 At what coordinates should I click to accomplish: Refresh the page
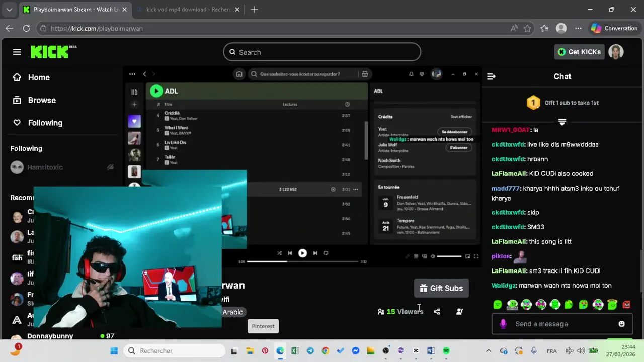click(26, 28)
